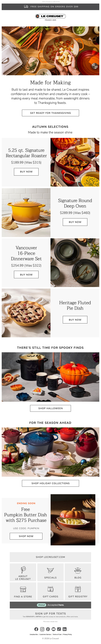Buy the Vancouver 16-Piece Dinnerware Set

point(26,274)
